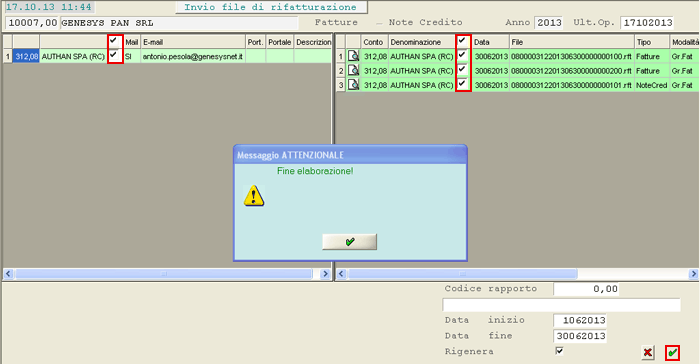The height and width of the screenshot is (364, 700).
Task: Click row number 2 in right table
Action: (x=341, y=71)
